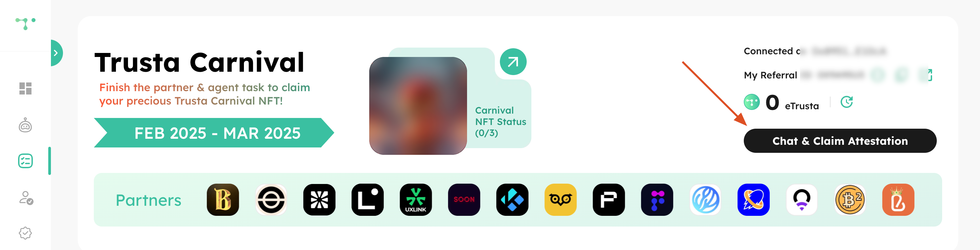Viewport: 980px width, 250px height.
Task: Click the blurred Carnival NFT thumbnail
Action: coord(418,106)
